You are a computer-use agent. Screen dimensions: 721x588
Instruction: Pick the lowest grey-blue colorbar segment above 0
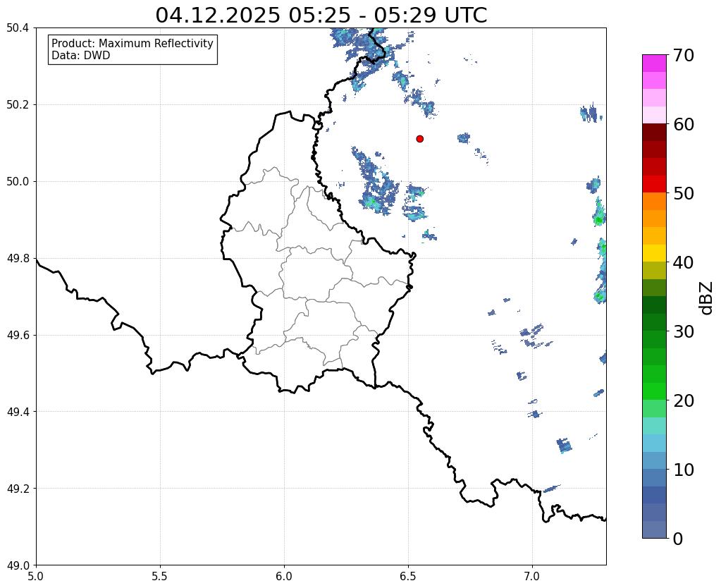click(654, 529)
